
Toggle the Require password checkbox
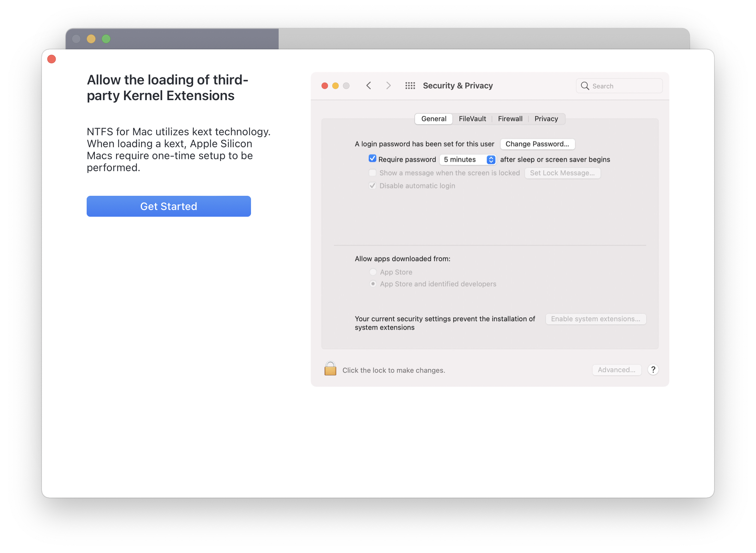pyautogui.click(x=372, y=158)
